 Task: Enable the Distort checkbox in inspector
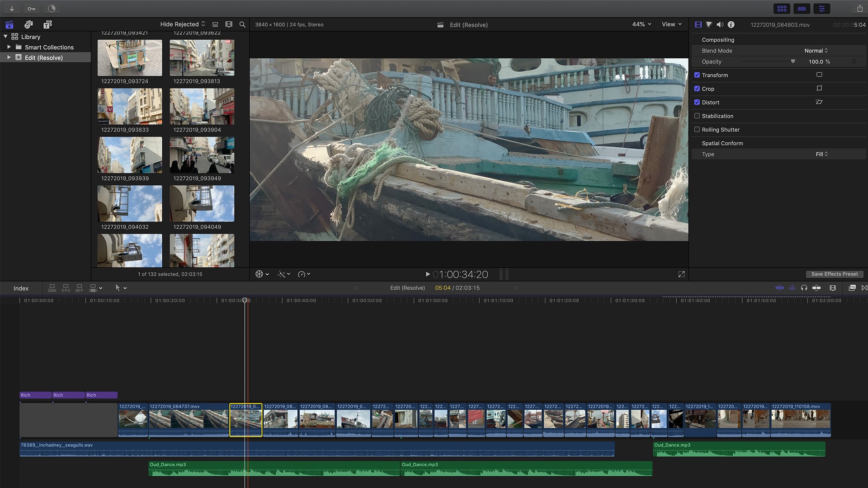[x=697, y=102]
